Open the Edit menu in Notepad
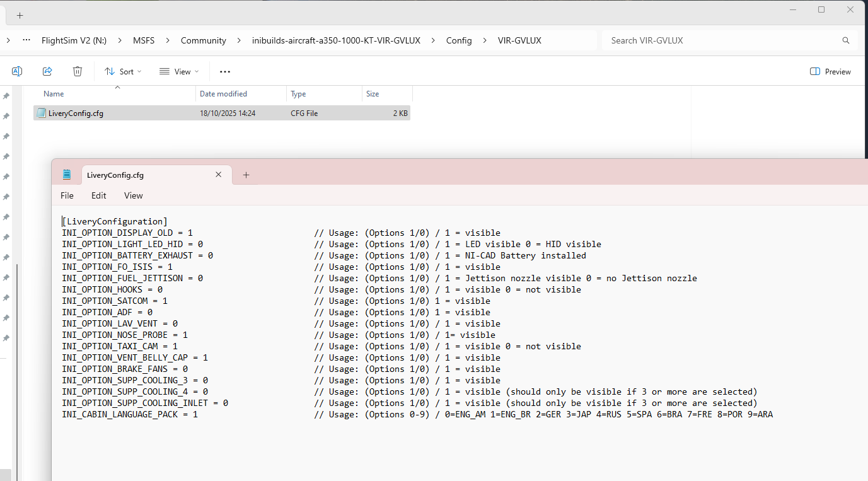Viewport: 868px width, 481px height. tap(99, 195)
